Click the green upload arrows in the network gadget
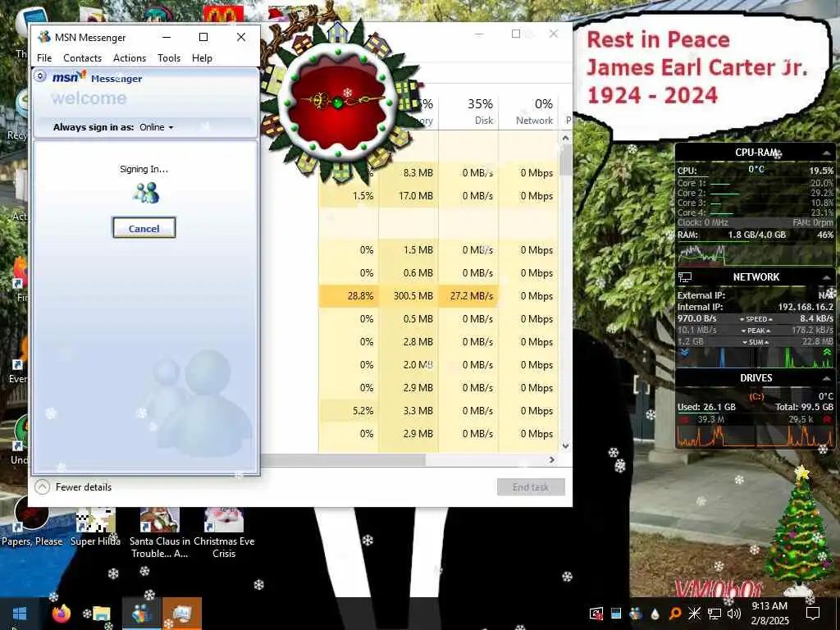Viewport: 840px width, 630px height. (827, 353)
